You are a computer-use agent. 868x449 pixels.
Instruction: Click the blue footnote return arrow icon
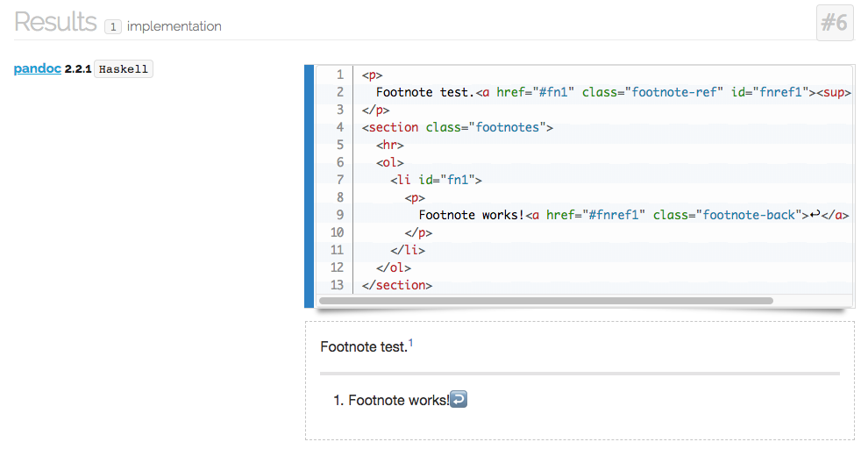tap(459, 400)
